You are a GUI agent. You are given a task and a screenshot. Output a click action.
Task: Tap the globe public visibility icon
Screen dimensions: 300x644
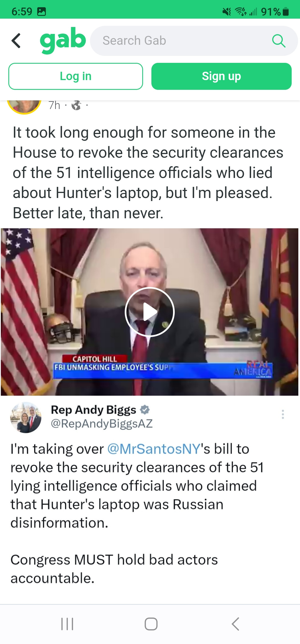[x=76, y=105]
